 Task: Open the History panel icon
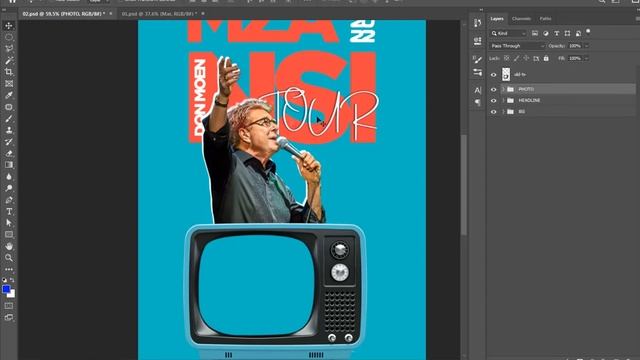pos(477,23)
